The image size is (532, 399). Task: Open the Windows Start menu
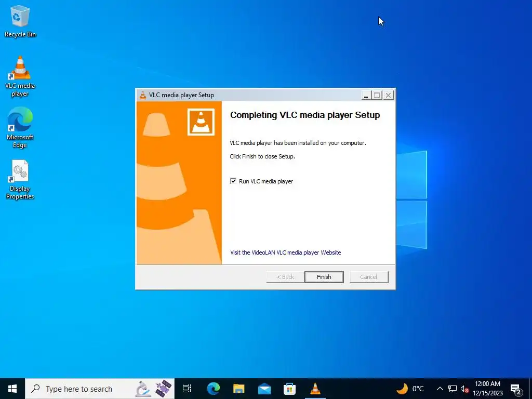coord(12,389)
